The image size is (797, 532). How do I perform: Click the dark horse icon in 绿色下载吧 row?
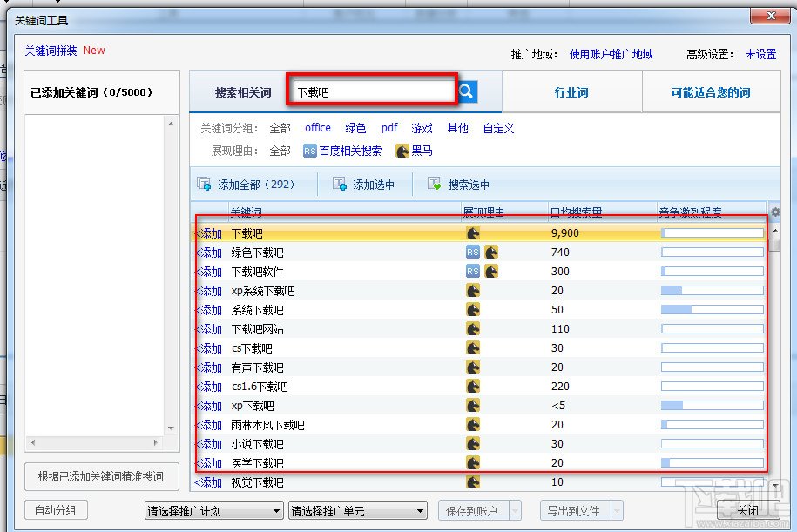(x=491, y=252)
